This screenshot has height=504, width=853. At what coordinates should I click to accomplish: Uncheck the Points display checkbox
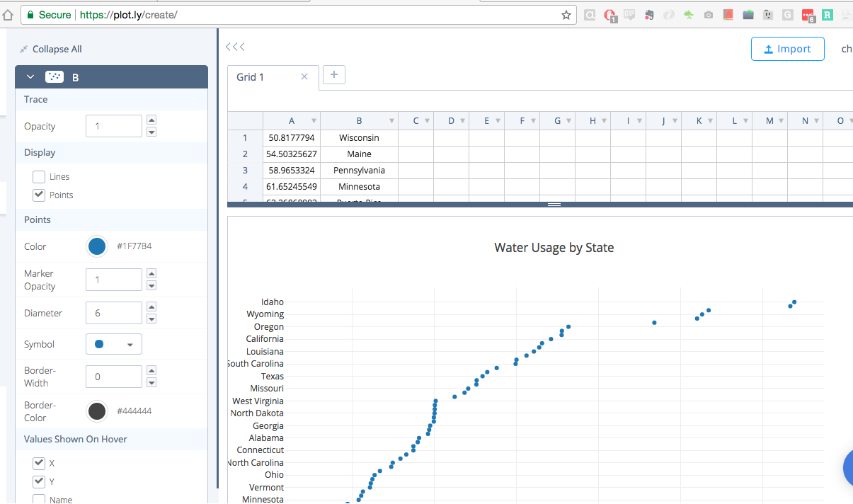coord(39,195)
